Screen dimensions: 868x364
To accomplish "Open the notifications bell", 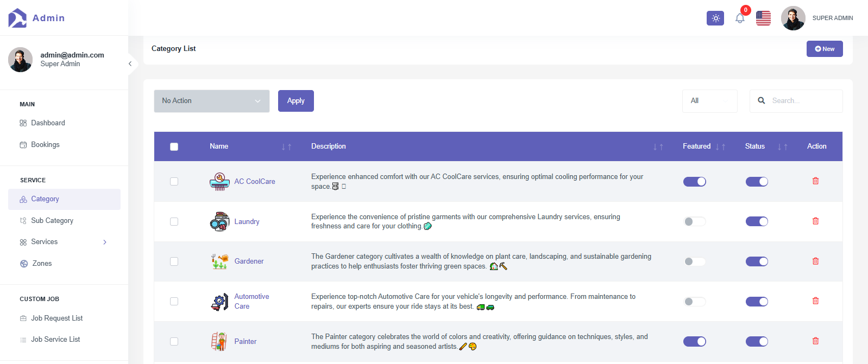I will pos(740,18).
